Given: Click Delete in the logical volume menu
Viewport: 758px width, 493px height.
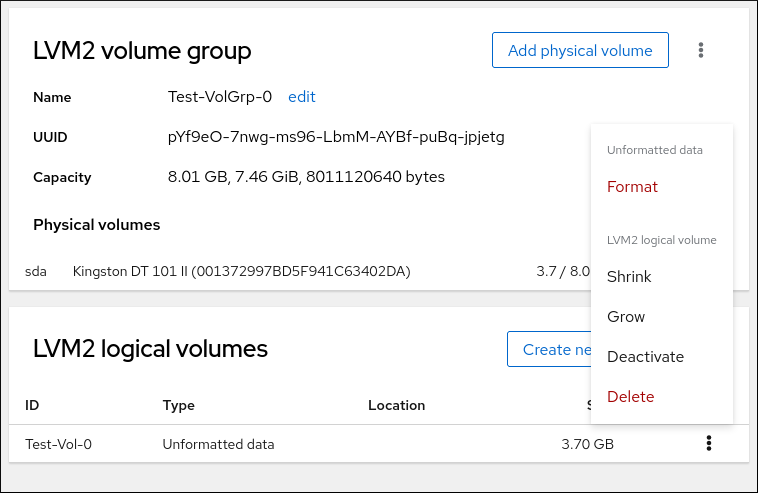Looking at the screenshot, I should click(x=630, y=397).
